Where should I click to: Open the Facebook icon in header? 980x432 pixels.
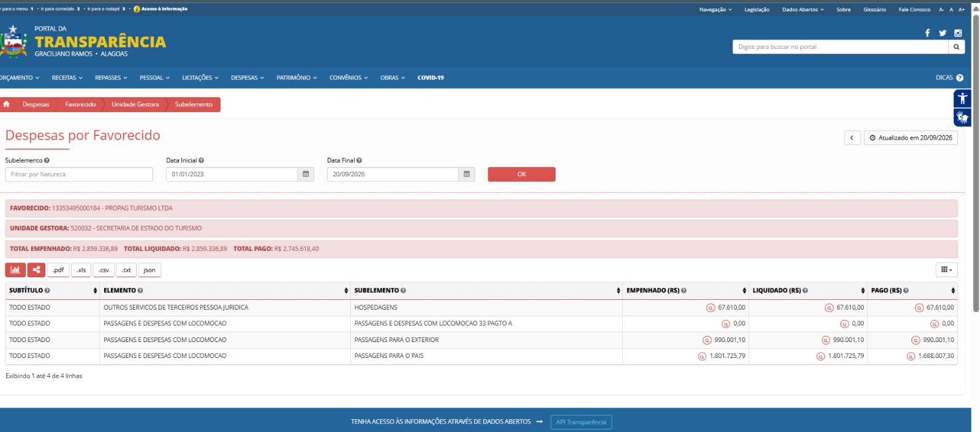[927, 33]
